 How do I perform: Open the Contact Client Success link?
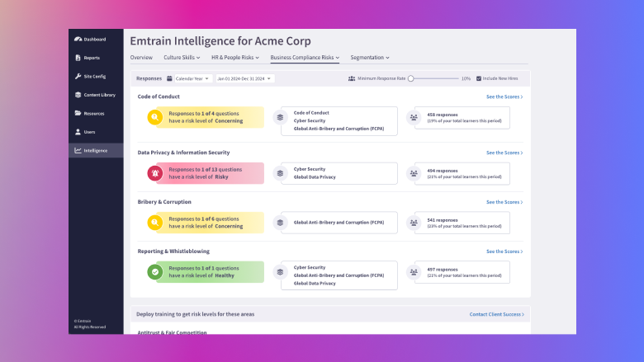coord(496,314)
